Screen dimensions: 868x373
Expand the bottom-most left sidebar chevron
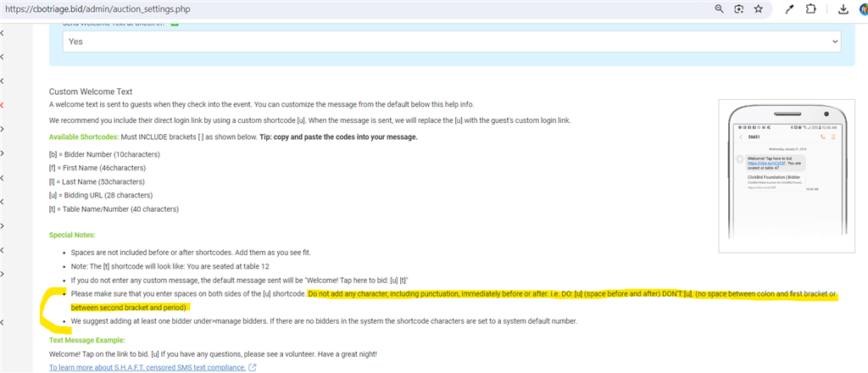tap(3, 323)
